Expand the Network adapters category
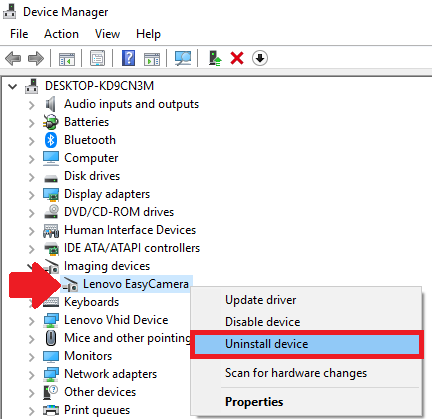The image size is (433, 419). pyautogui.click(x=32, y=375)
